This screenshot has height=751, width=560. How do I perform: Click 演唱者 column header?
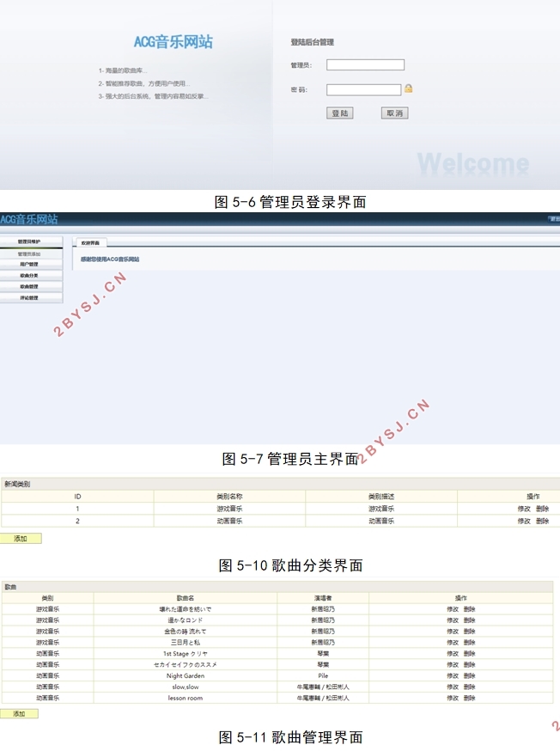pyautogui.click(x=323, y=598)
